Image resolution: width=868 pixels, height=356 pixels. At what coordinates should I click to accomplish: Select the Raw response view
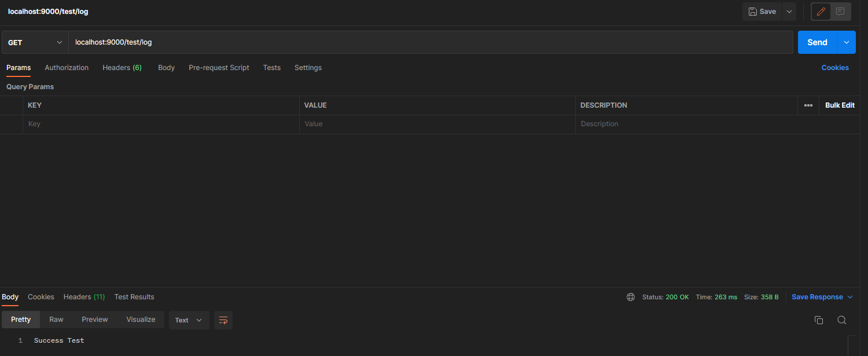(x=56, y=320)
